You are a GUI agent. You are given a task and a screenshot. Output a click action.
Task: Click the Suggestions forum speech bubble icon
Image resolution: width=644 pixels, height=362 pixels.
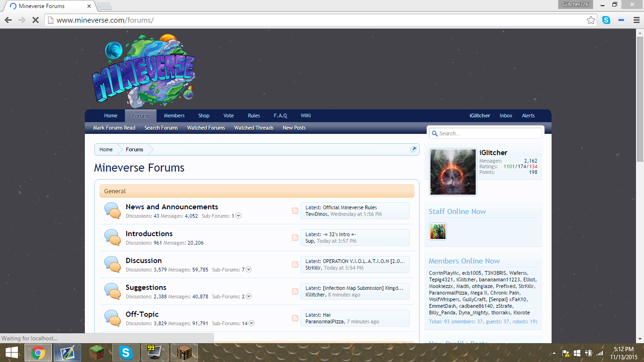coord(112,291)
